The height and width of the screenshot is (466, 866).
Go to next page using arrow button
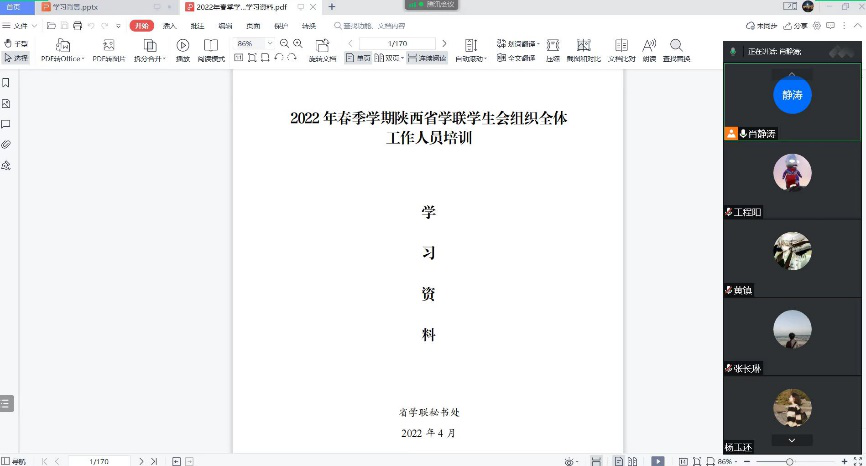tap(444, 44)
